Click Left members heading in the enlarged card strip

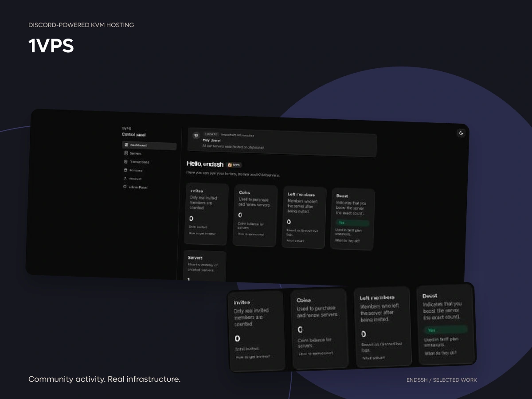(x=377, y=297)
